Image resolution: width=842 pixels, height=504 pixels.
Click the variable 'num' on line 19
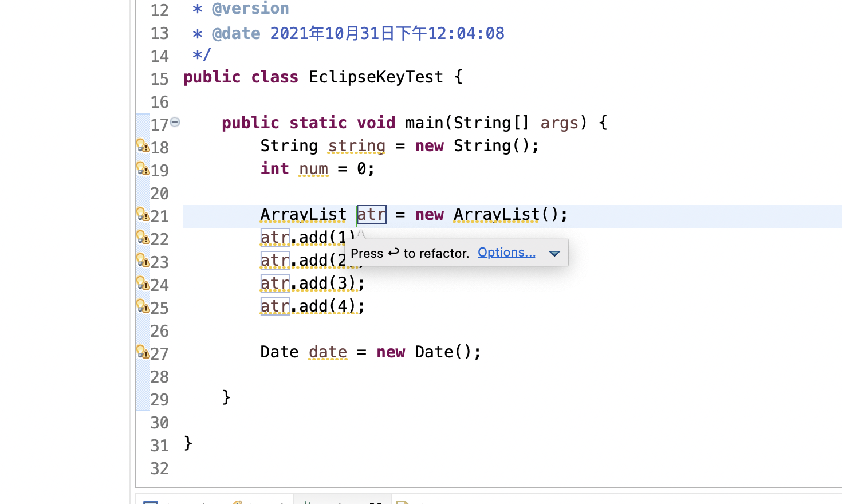pyautogui.click(x=313, y=169)
